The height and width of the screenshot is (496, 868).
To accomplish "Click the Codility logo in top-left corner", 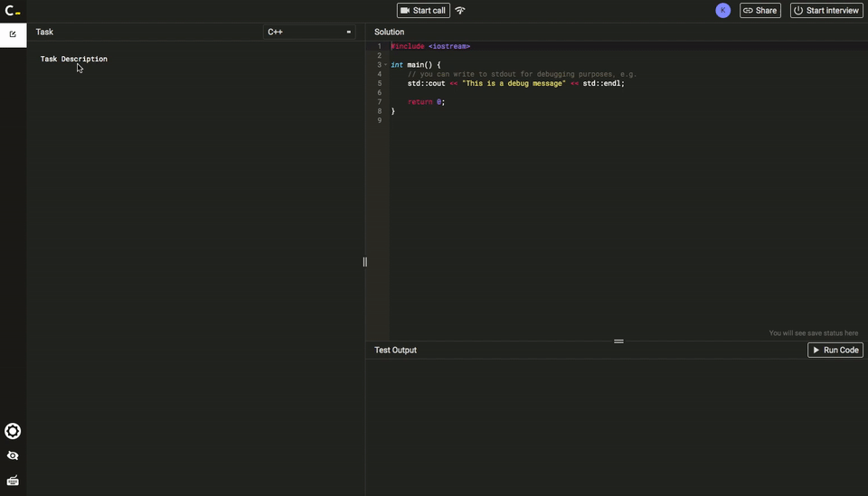I will point(13,11).
